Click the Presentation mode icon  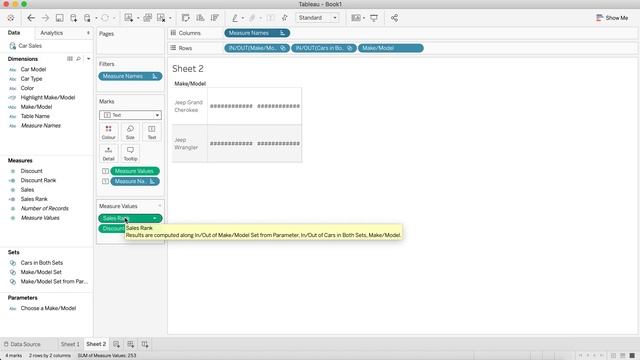tap(374, 18)
